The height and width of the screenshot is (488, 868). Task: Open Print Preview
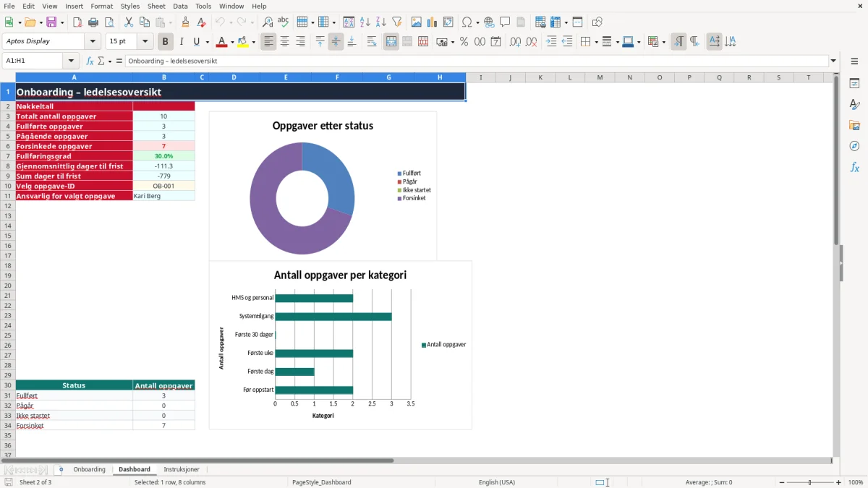coord(109,22)
